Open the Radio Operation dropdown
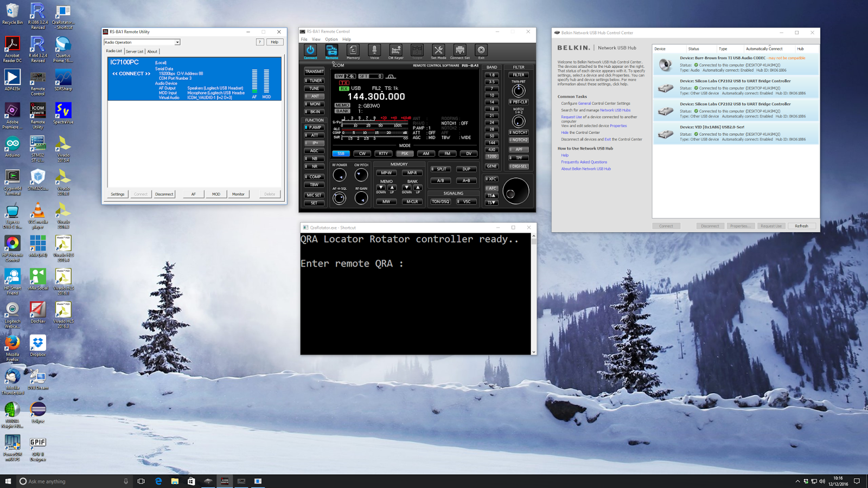 tap(142, 42)
